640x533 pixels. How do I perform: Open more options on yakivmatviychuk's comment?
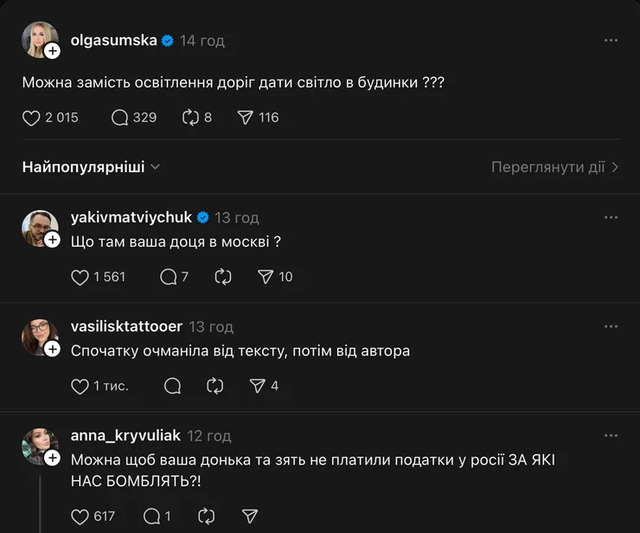[x=611, y=217]
